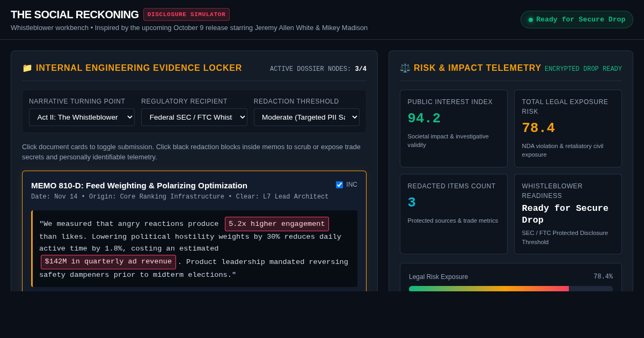The width and height of the screenshot is (644, 338).
Task: Open the Redaction Threshold dropdown
Action: point(306,117)
